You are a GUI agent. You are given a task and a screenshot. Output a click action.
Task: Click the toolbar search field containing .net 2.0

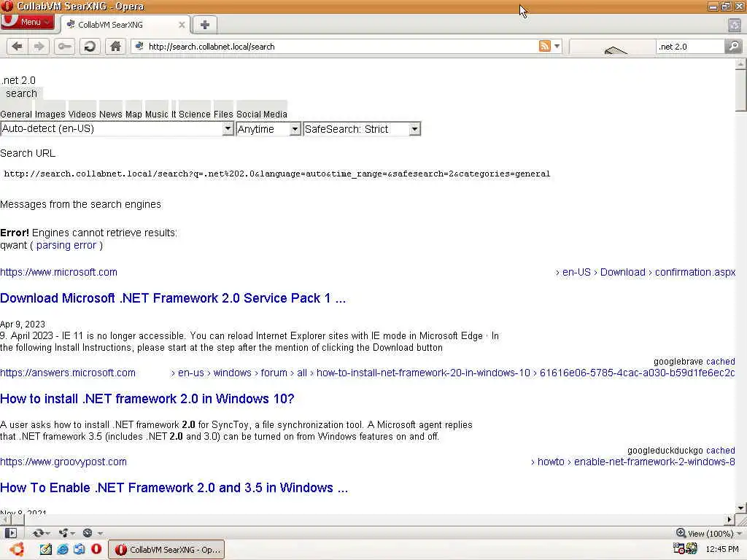pos(690,46)
